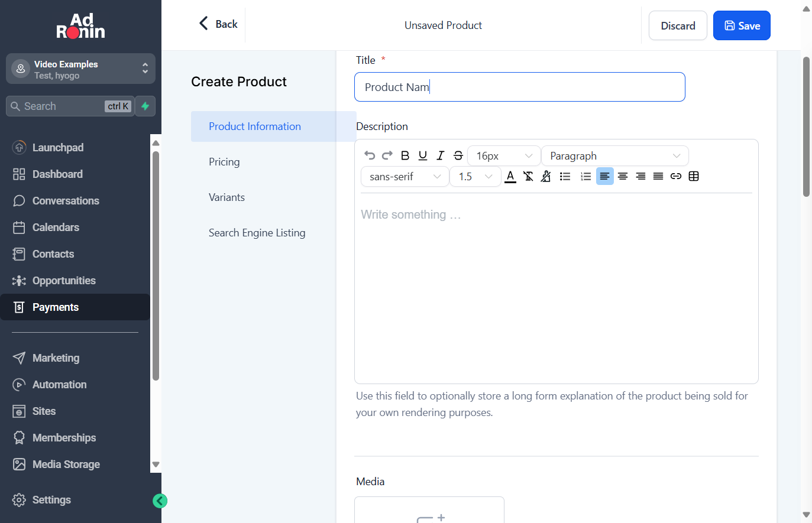Viewport: 812px width, 523px height.
Task: Justify the description text
Action: point(658,176)
